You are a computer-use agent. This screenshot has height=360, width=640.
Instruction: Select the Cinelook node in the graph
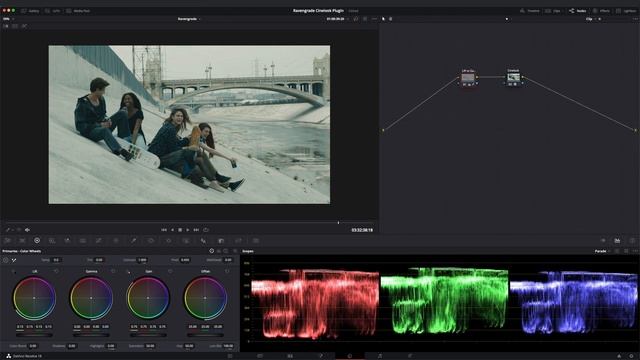(513, 77)
